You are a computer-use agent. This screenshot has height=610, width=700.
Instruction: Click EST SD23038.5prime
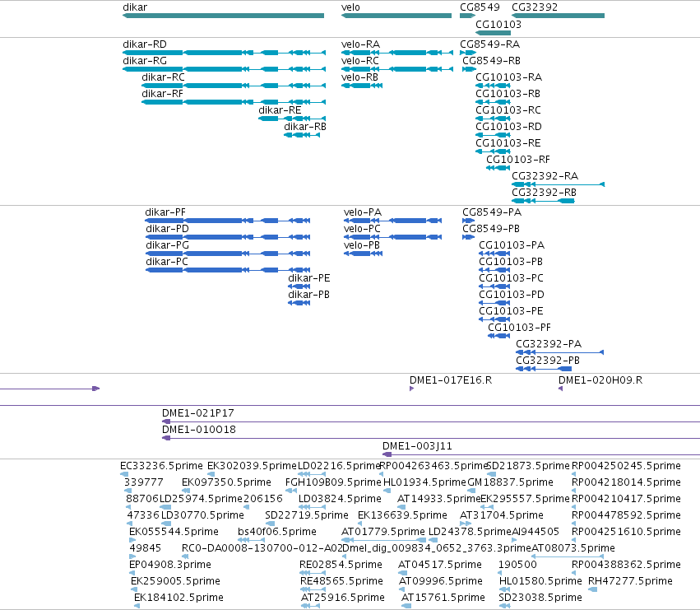[504, 607]
